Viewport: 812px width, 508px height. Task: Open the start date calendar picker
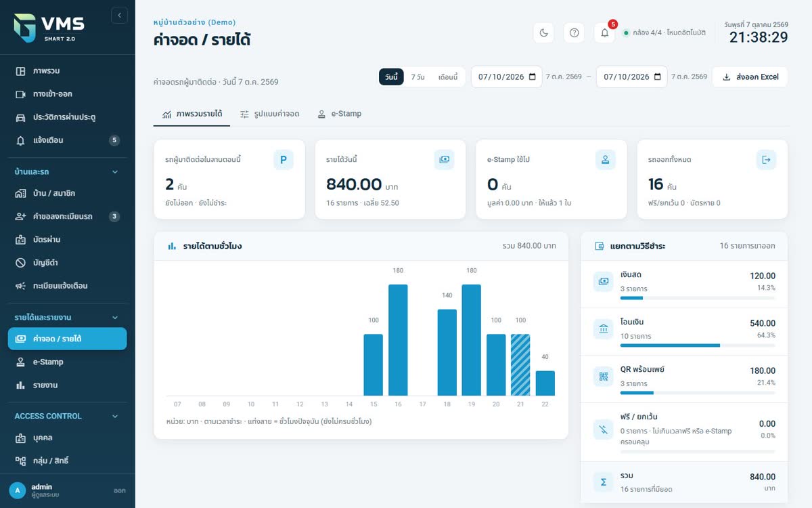[532, 77]
